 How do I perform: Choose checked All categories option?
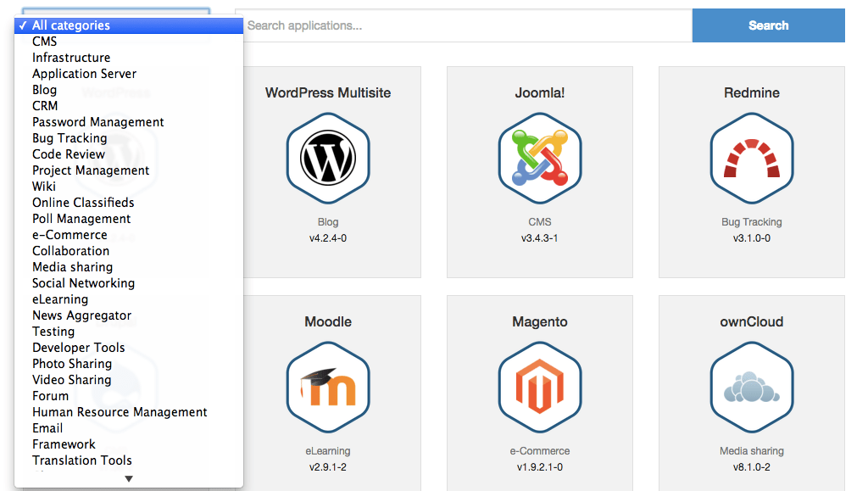click(71, 25)
